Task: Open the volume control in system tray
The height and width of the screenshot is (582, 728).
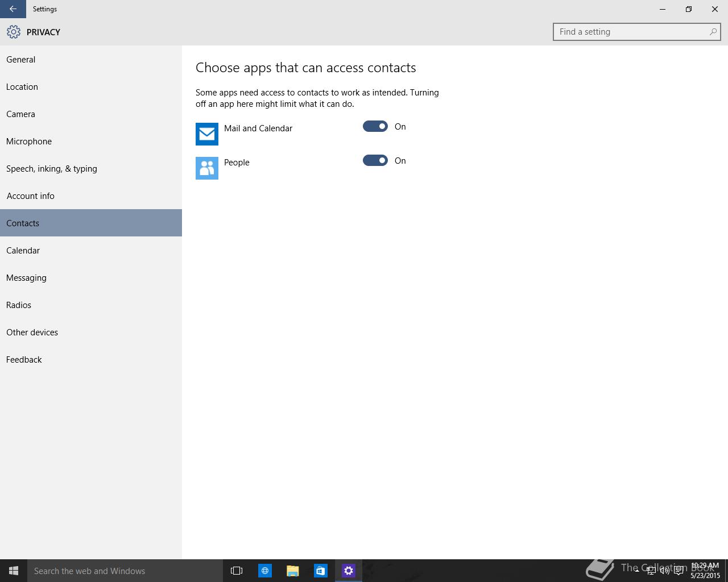Action: pos(665,571)
